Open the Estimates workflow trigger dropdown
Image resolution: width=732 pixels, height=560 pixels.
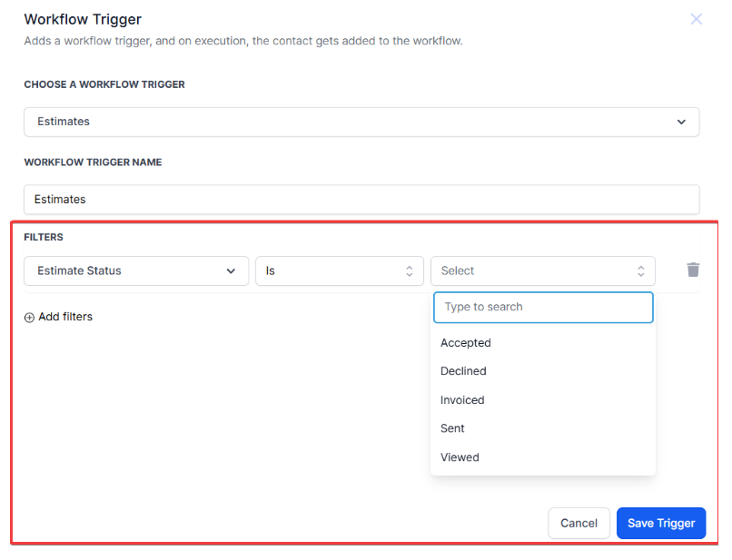361,122
